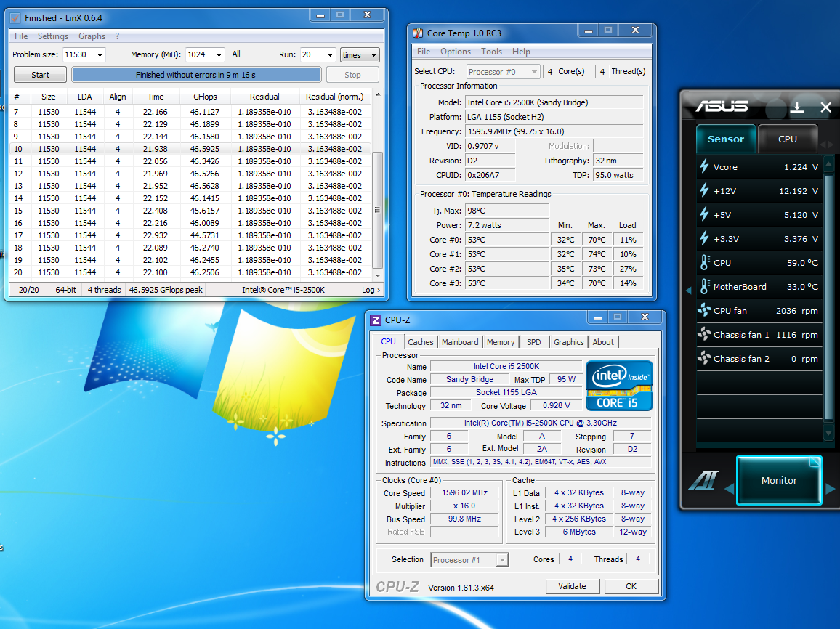
Task: Open the LinX Log expander
Action: pos(371,290)
